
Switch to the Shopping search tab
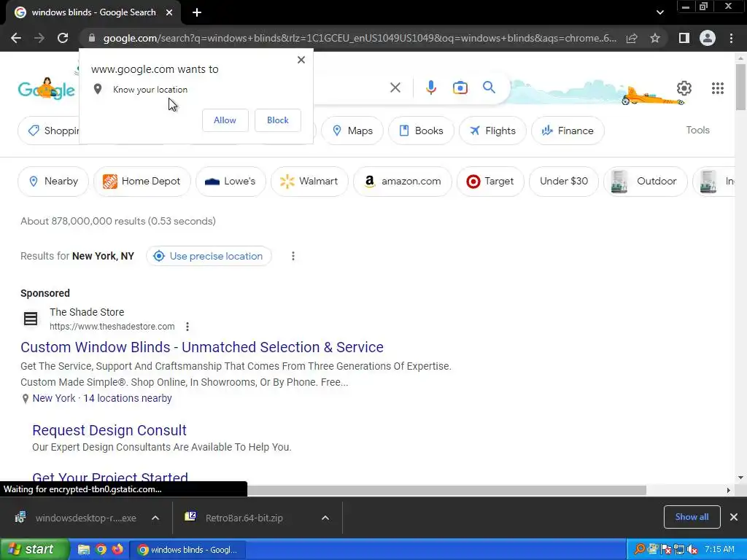49,131
